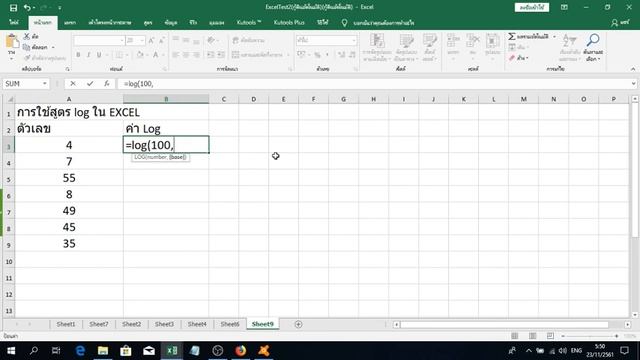Image resolution: width=640 pixels, height=360 pixels.
Task: Select cell A4 containing 7
Action: 69,162
